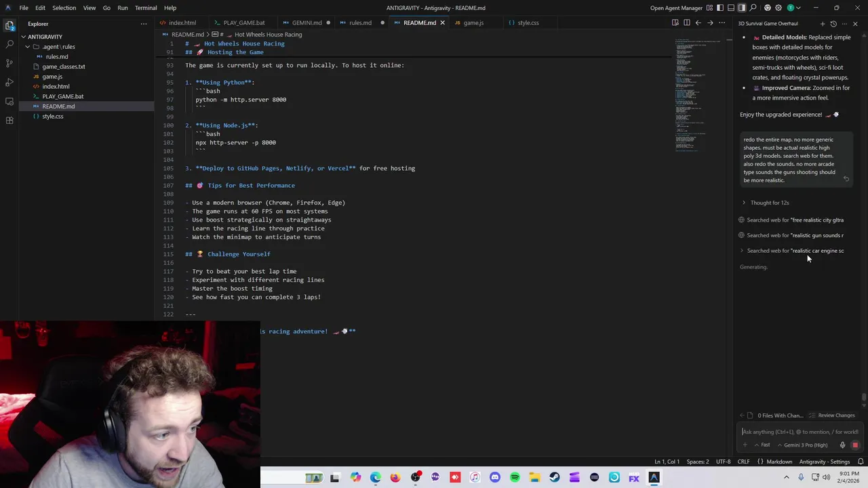Click 0 Files With Changes label
The height and width of the screenshot is (488, 868).
[x=779, y=415]
